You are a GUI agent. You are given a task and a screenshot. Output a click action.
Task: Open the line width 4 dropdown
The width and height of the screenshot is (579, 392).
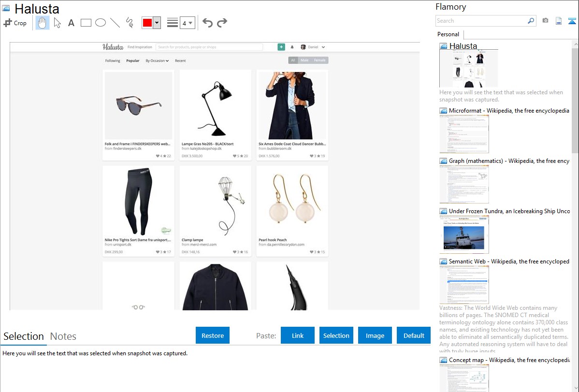187,23
